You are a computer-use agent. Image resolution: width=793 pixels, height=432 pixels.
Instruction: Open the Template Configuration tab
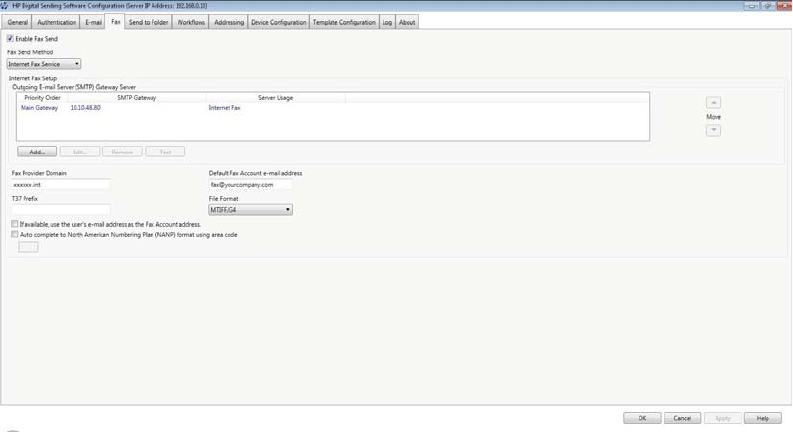pyautogui.click(x=344, y=22)
